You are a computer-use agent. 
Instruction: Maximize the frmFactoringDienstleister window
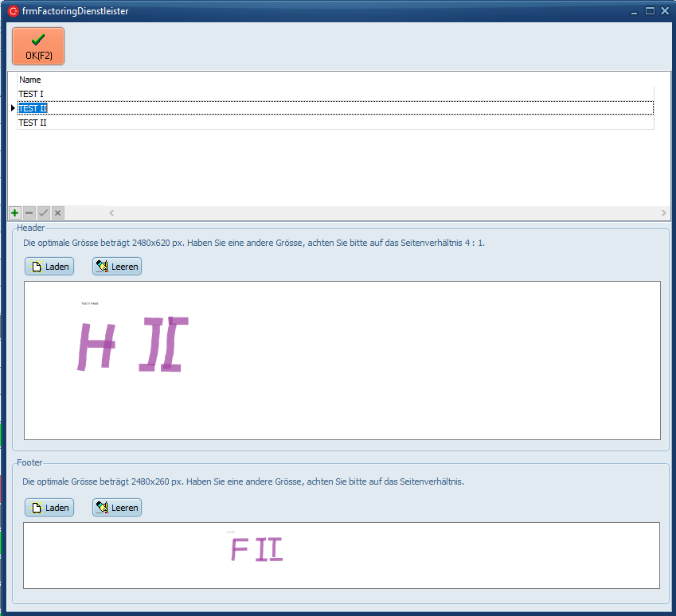tap(650, 11)
